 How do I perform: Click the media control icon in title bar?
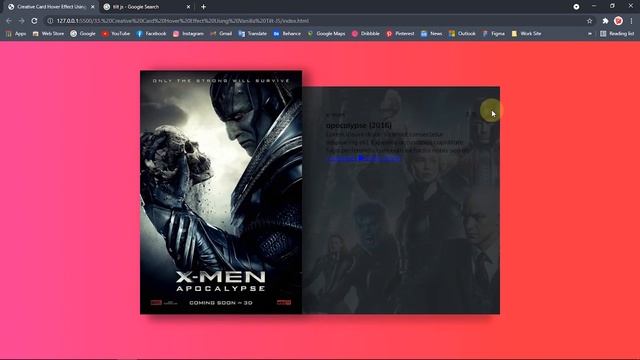click(x=576, y=7)
